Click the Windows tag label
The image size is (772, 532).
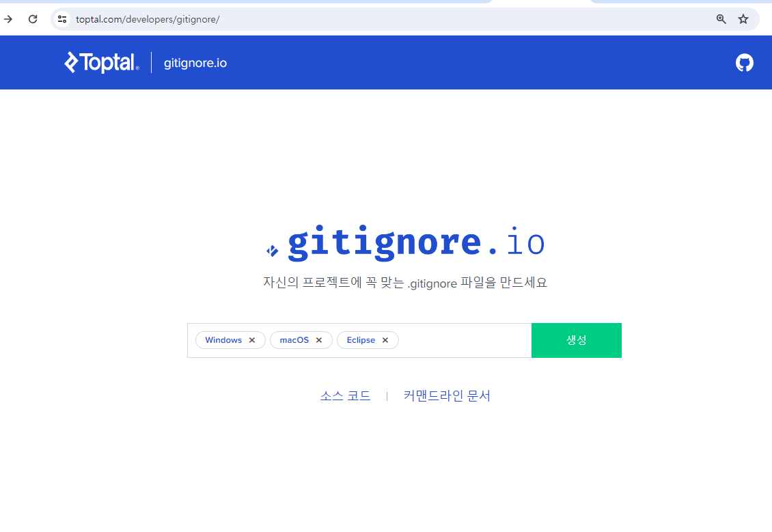[x=223, y=340]
